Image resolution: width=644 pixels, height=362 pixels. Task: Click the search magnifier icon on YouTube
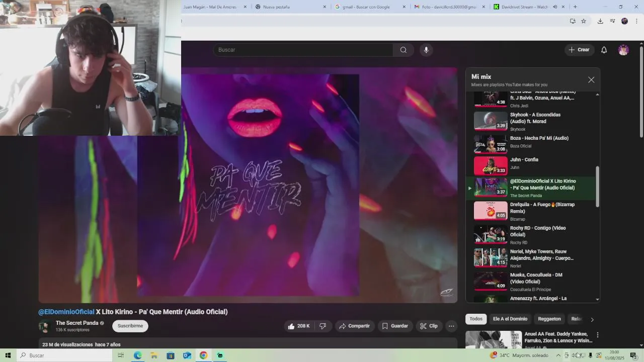[403, 50]
